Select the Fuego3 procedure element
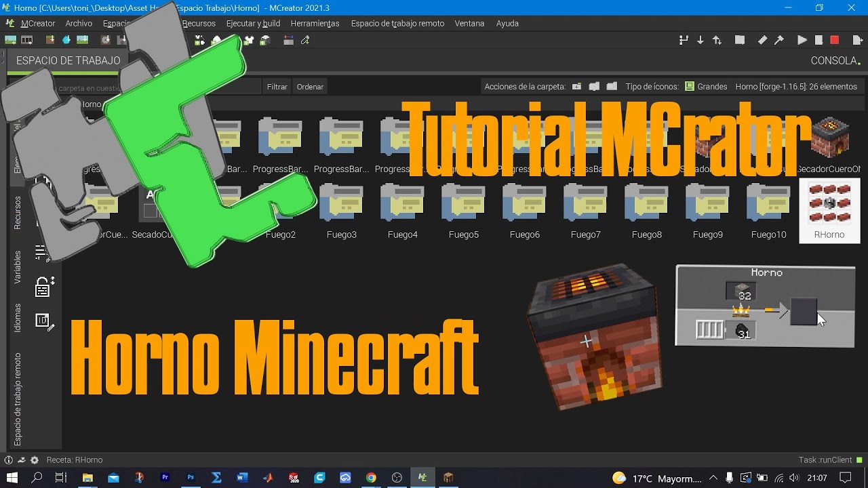 point(341,212)
